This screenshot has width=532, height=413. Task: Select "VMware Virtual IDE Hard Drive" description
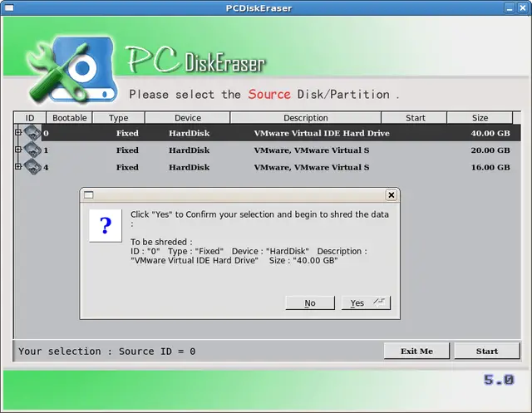coord(322,133)
